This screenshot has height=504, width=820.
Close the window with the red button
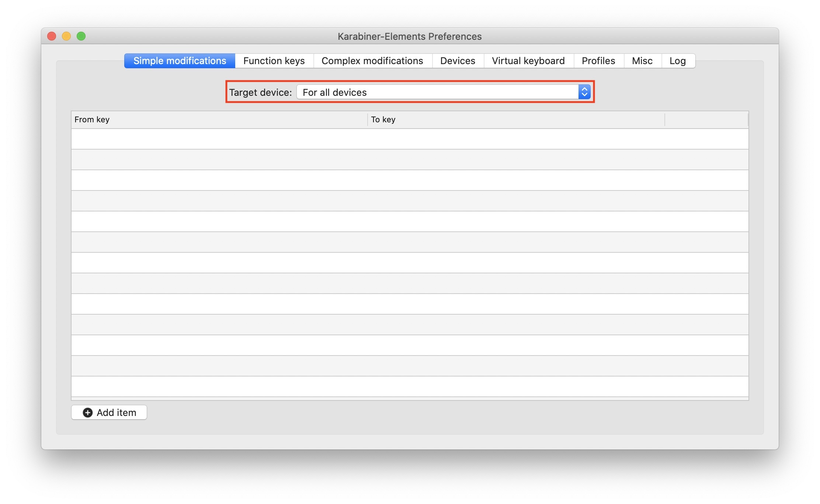(x=52, y=36)
